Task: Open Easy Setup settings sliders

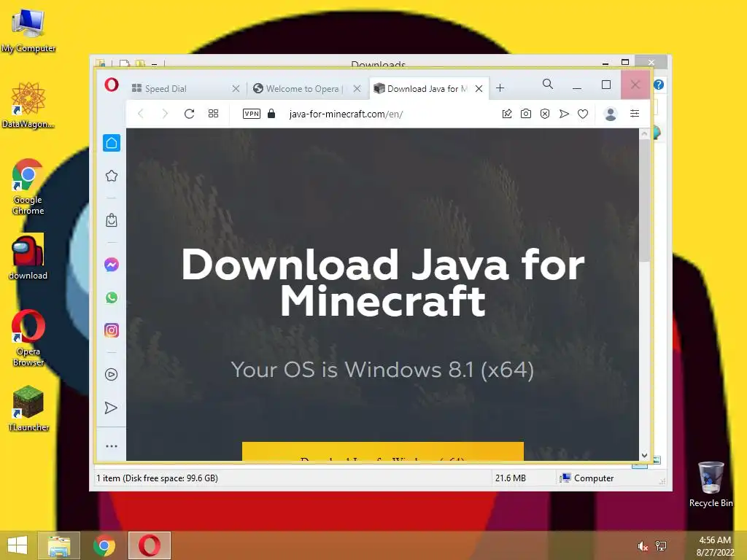Action: [x=635, y=113]
